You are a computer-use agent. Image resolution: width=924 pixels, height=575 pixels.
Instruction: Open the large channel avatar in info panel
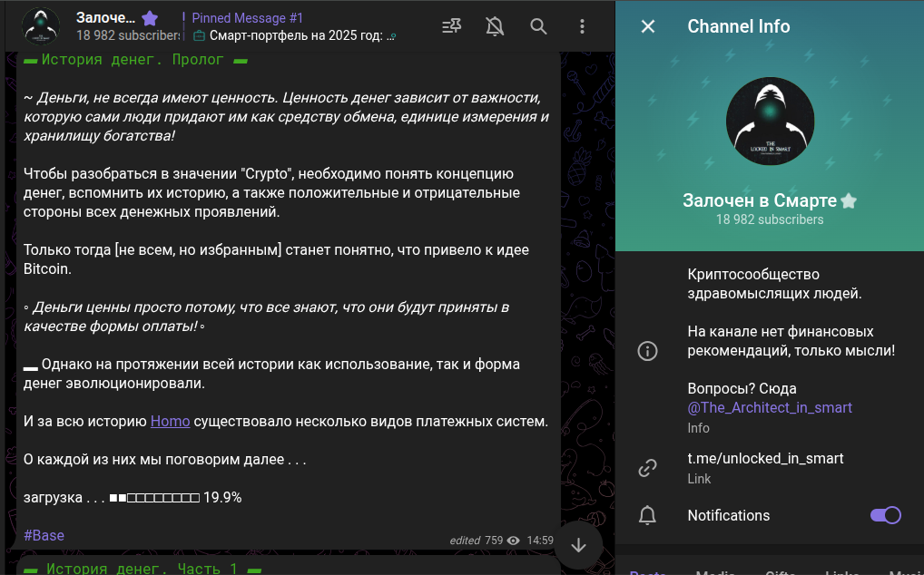pos(770,121)
